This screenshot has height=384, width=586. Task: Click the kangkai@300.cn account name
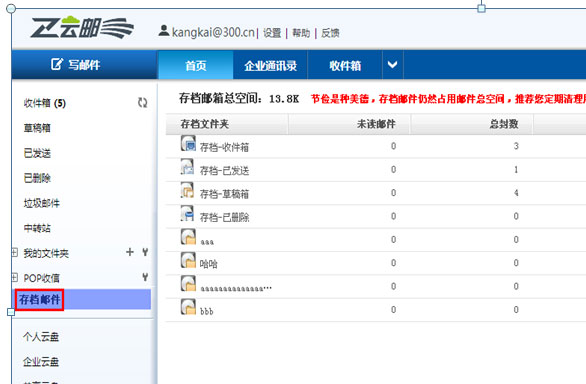click(x=213, y=32)
